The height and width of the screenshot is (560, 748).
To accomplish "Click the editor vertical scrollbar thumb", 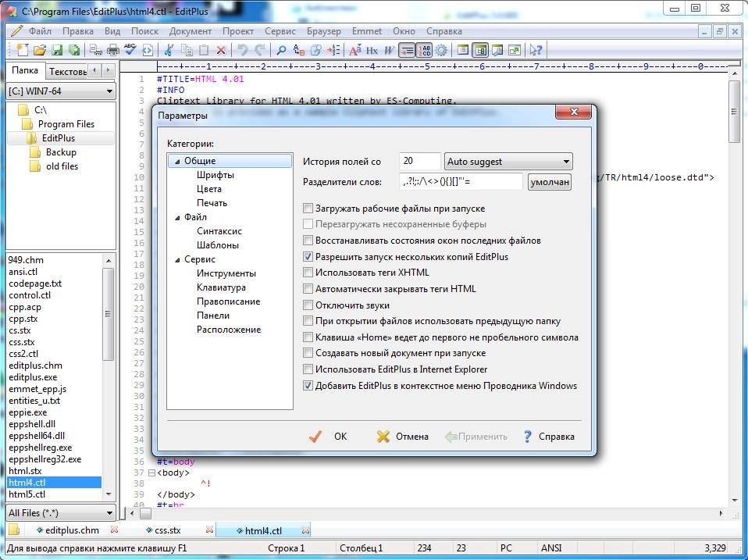I will click(x=734, y=112).
